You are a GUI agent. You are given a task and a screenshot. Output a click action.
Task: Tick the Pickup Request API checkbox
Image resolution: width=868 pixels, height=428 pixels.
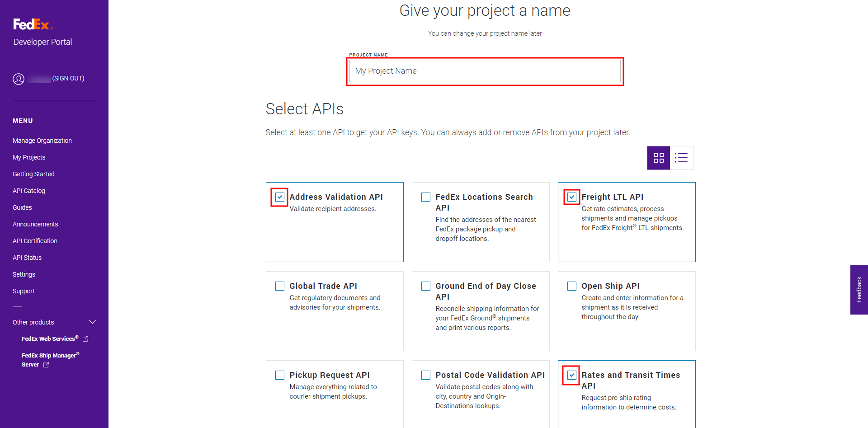click(280, 375)
